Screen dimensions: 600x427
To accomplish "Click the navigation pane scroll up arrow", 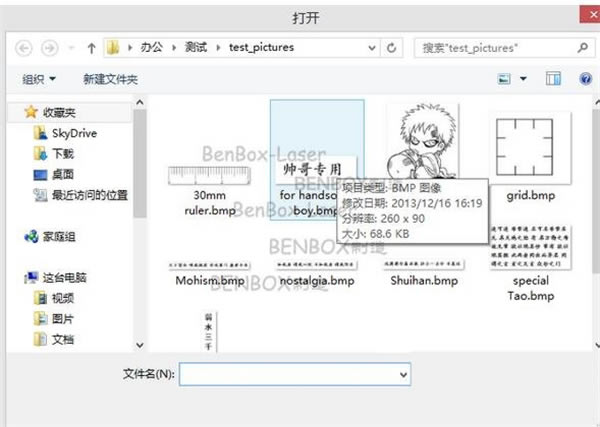I will pos(140,102).
